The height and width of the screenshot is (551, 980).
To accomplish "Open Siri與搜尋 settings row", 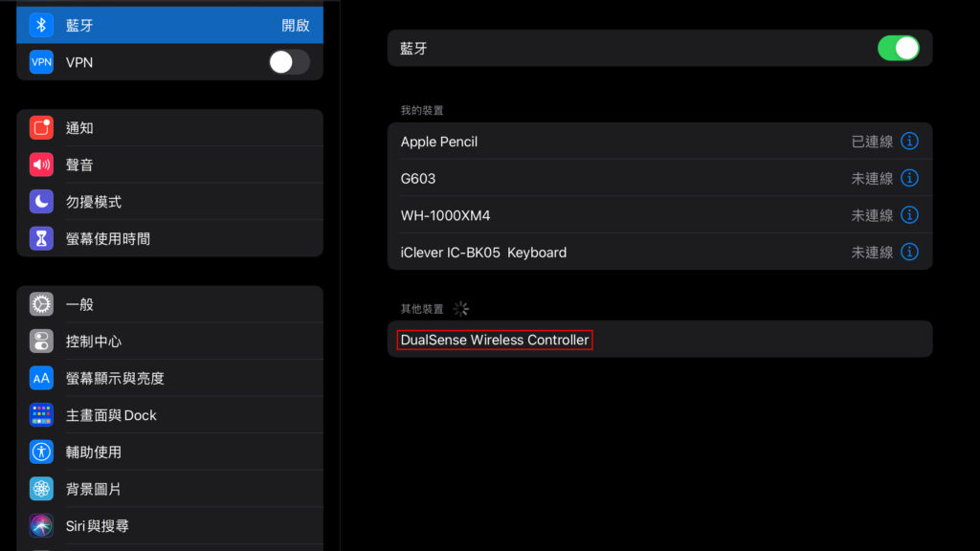I will coord(170,525).
